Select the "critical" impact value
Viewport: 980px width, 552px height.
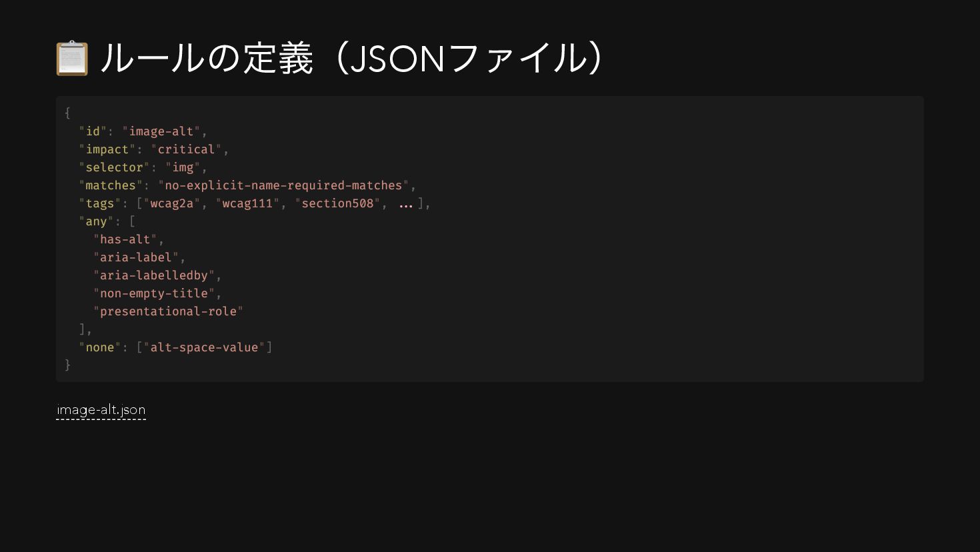tap(187, 149)
